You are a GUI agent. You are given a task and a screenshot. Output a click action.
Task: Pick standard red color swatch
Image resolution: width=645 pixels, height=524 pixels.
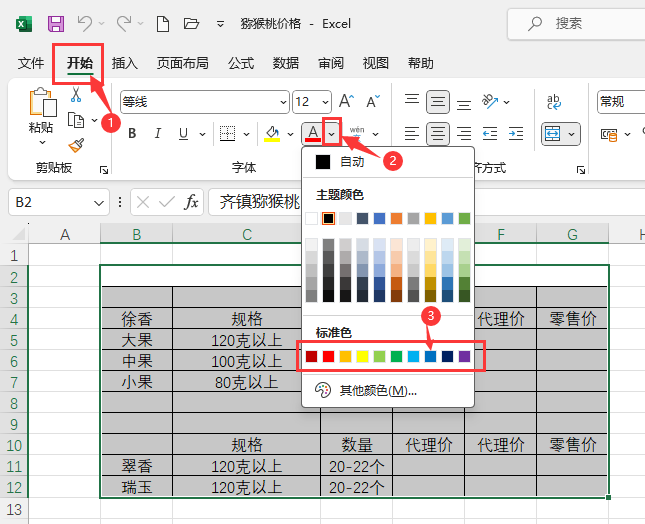tap(328, 356)
